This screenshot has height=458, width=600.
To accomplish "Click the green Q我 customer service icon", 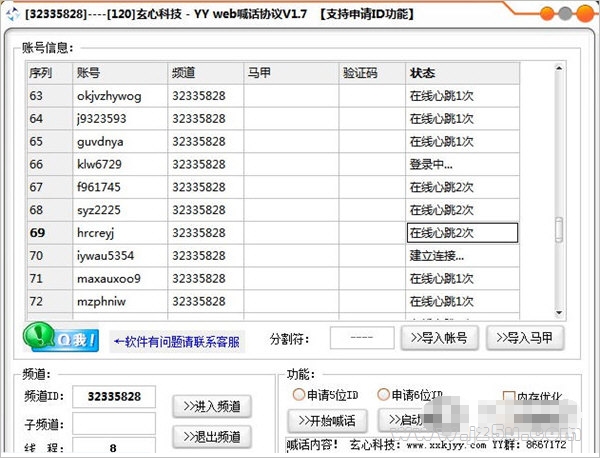I will coord(61,337).
